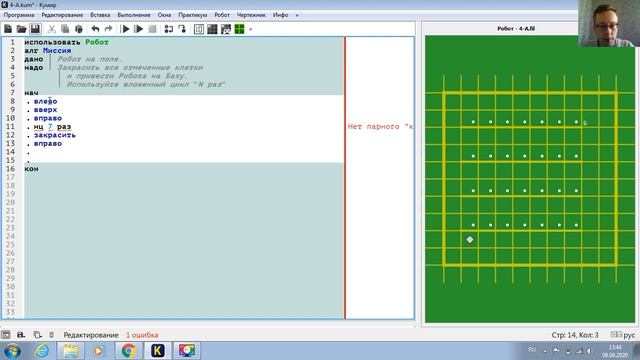Click the 'нц 7 раз' loop line

pos(52,127)
